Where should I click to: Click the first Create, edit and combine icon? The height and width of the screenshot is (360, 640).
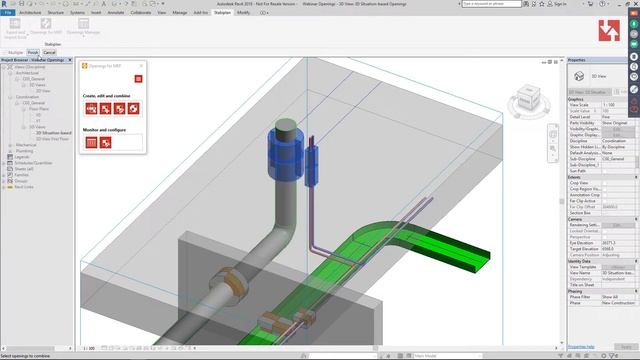(91, 109)
